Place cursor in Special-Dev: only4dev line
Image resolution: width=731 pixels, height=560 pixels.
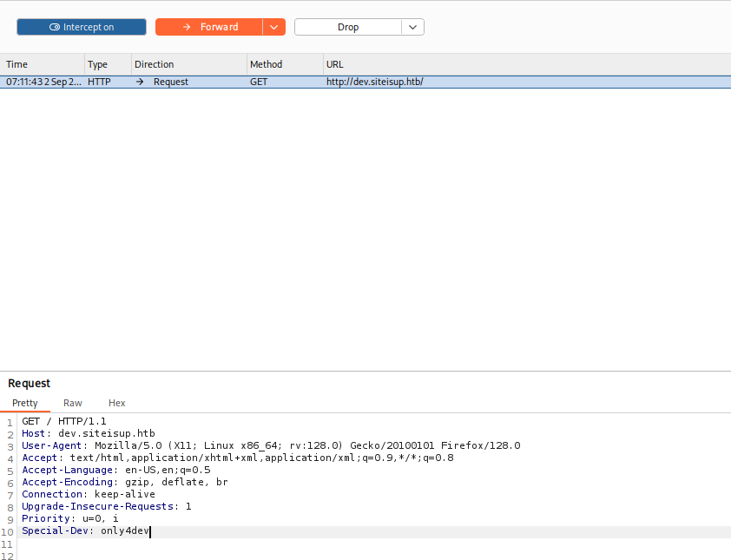[85, 530]
